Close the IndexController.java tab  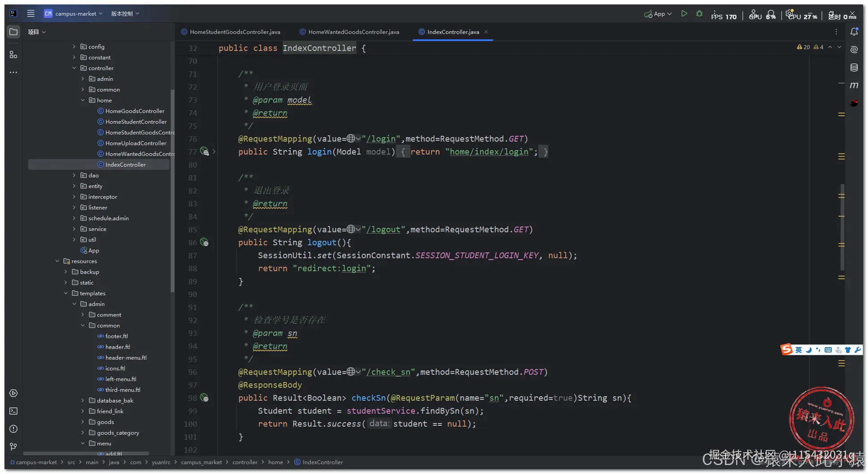pyautogui.click(x=486, y=32)
